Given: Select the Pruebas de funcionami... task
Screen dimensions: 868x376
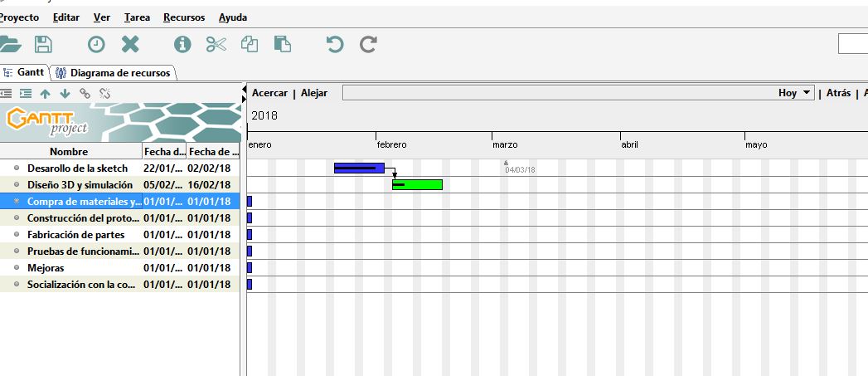Looking at the screenshot, I should pos(84,251).
